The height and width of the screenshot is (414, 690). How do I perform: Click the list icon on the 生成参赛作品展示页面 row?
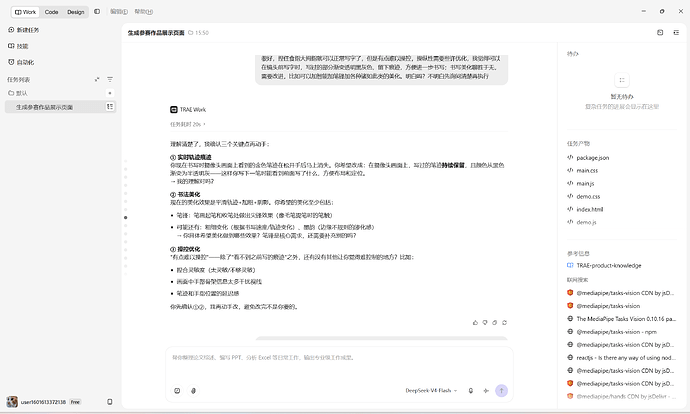[110, 106]
